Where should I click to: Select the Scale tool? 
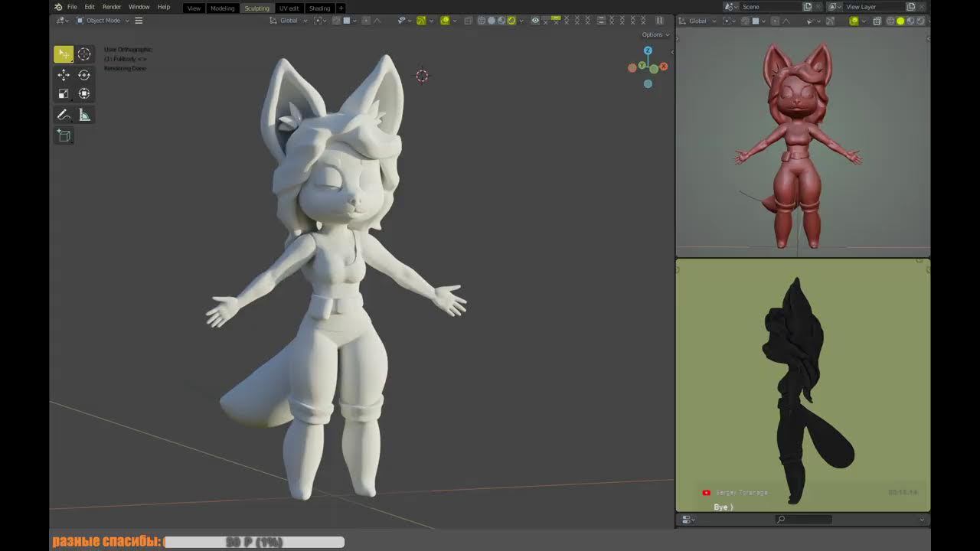tap(64, 94)
